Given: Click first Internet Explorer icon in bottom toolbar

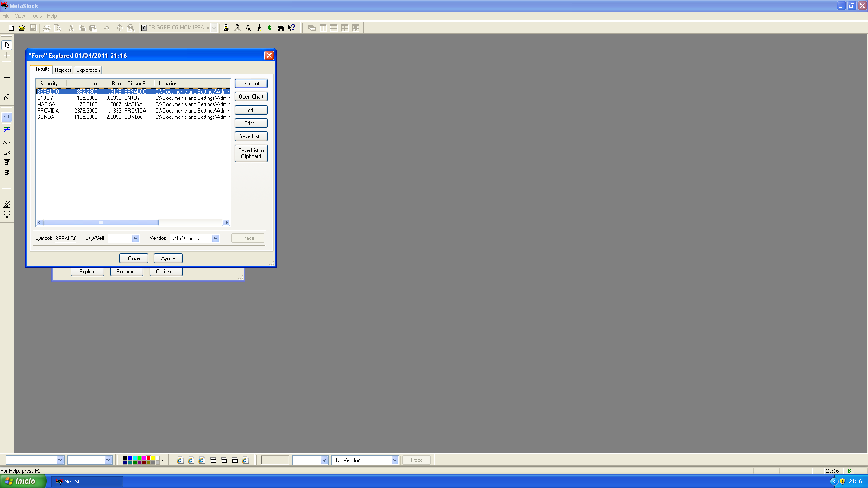Looking at the screenshot, I should (x=180, y=460).
